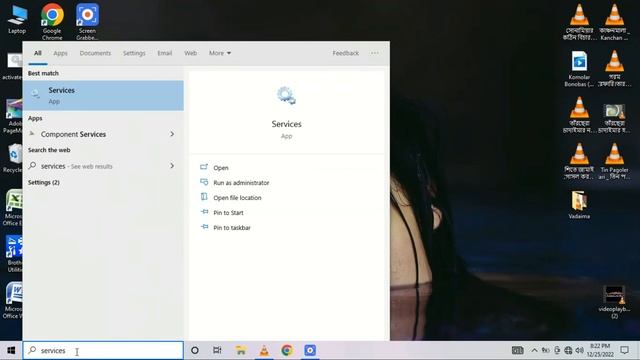Choose Pin to Start
640x360 pixels.
coord(228,213)
